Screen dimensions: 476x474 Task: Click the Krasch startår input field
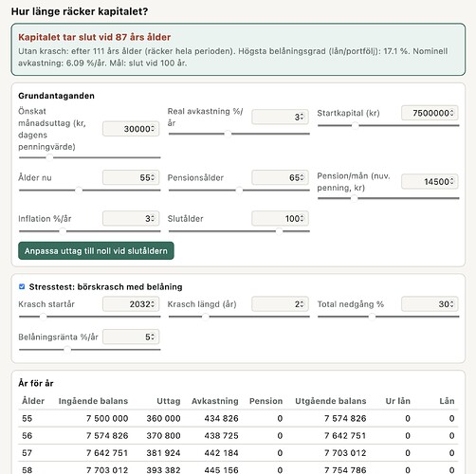[x=131, y=304]
